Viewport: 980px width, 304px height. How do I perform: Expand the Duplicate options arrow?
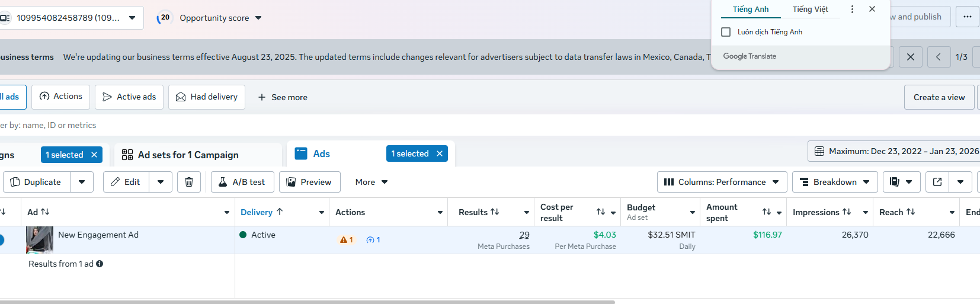pos(82,182)
